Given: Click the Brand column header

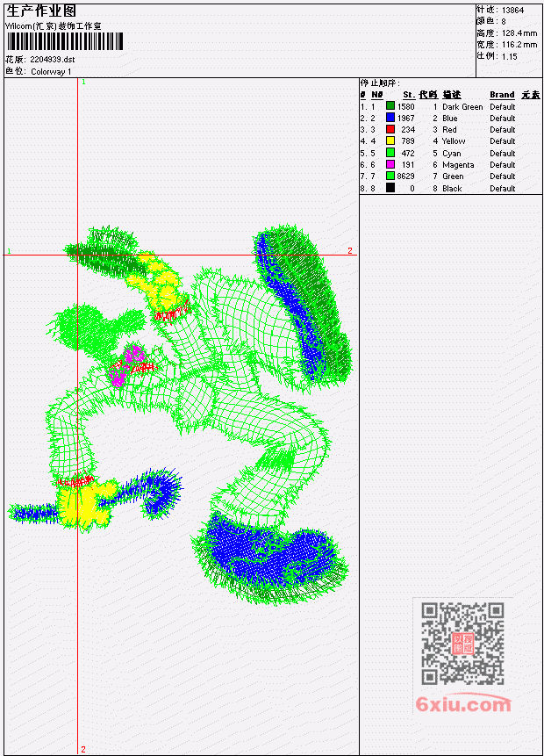Looking at the screenshot, I should point(502,95).
